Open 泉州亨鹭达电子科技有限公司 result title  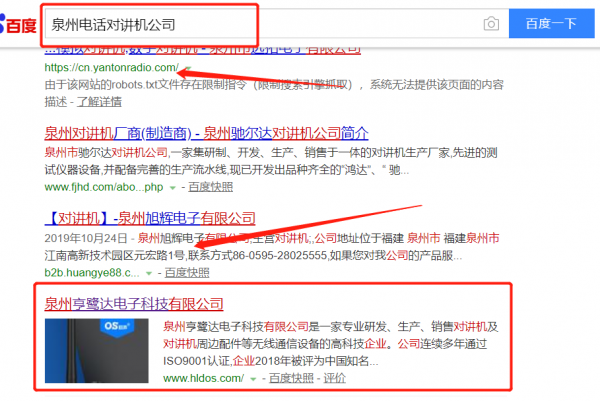[x=133, y=304]
